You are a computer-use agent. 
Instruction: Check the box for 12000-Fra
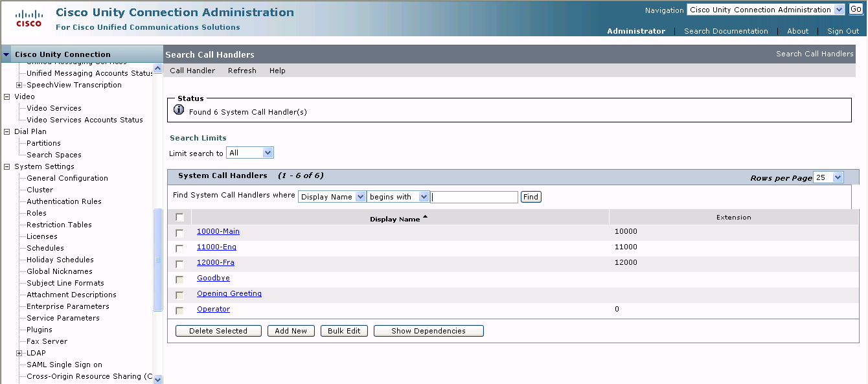coord(179,264)
